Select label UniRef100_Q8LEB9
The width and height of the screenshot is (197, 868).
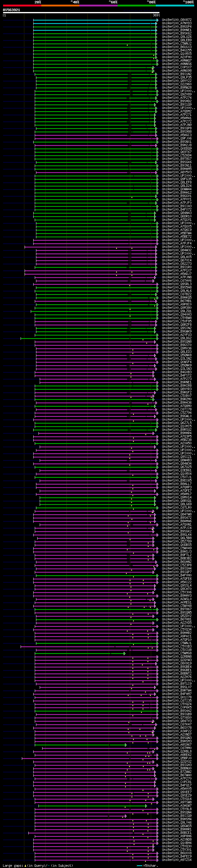pos(177,40)
